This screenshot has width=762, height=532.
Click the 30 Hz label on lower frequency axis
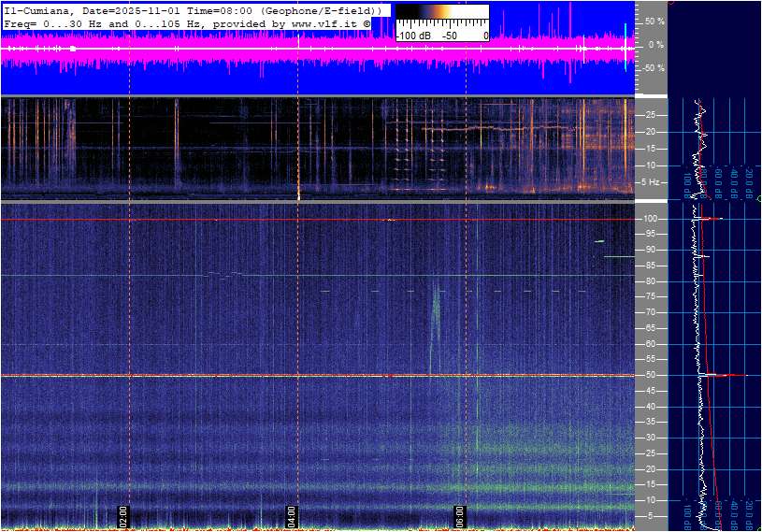(x=651, y=438)
